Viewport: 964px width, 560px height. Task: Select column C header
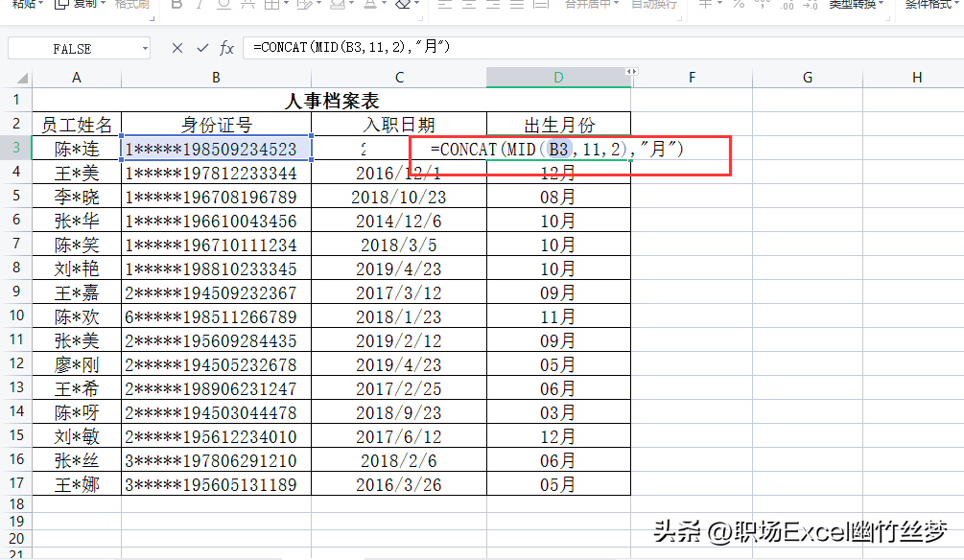coord(399,78)
